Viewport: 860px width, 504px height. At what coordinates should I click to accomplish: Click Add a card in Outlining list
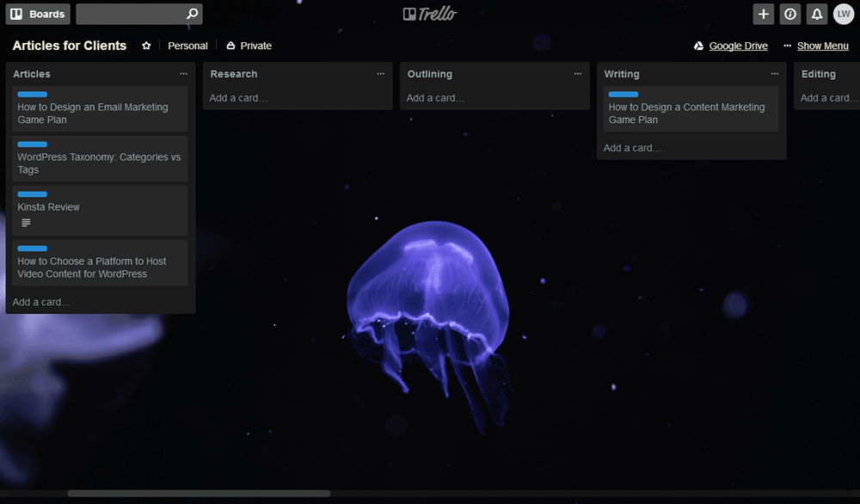tap(435, 98)
